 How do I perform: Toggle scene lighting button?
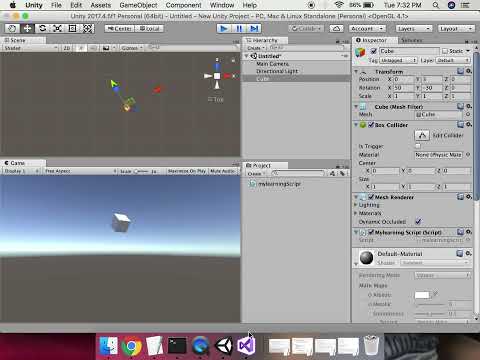pos(81,48)
